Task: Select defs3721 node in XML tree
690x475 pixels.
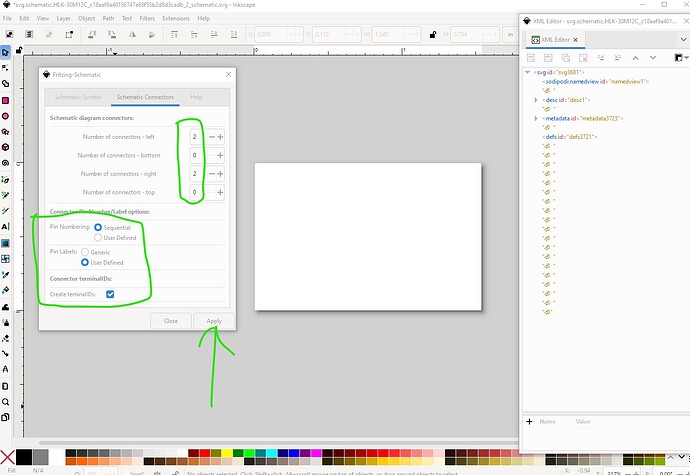Action: 569,137
